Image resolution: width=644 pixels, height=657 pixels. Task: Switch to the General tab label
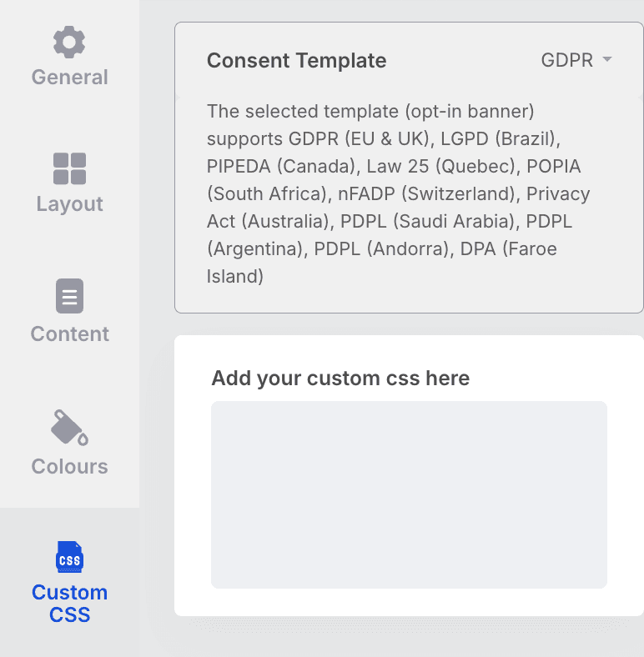(69, 77)
